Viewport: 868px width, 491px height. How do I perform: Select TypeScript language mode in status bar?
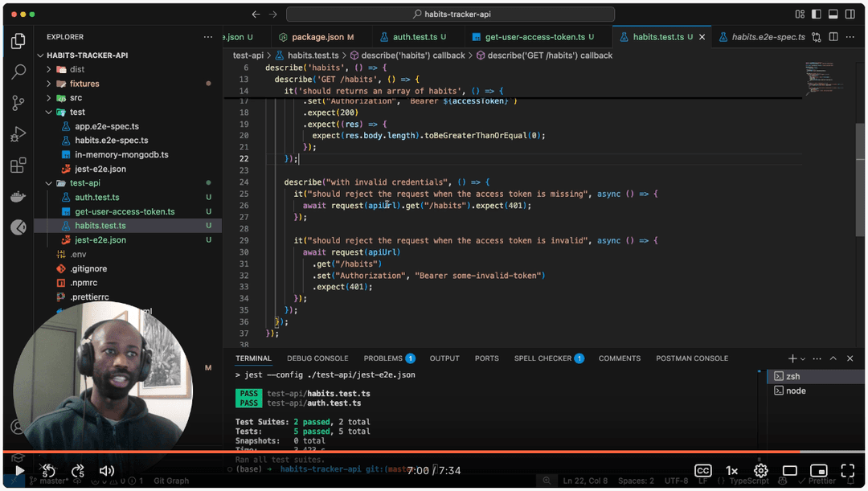point(747,481)
